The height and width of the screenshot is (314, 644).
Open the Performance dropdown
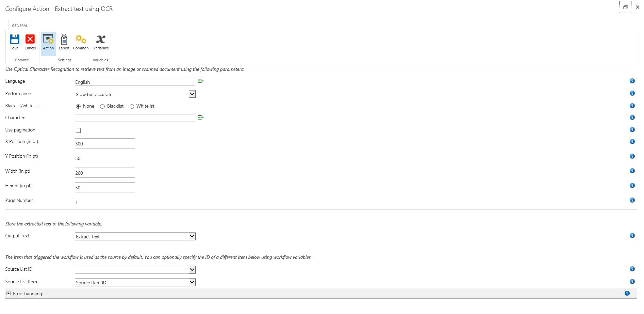click(135, 94)
